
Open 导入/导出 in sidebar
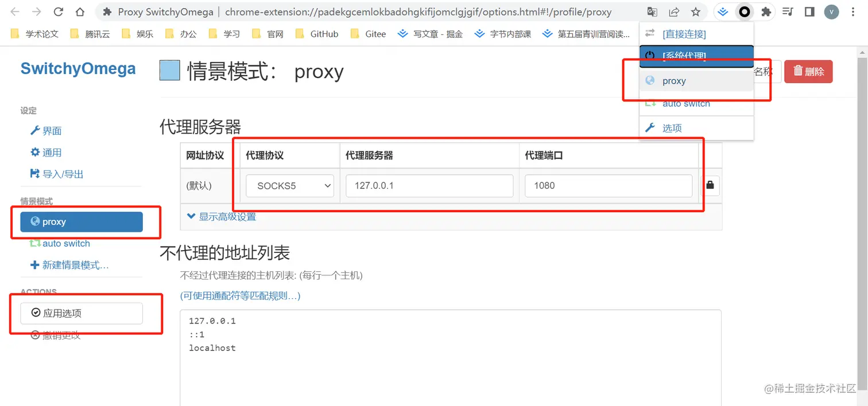[56, 174]
